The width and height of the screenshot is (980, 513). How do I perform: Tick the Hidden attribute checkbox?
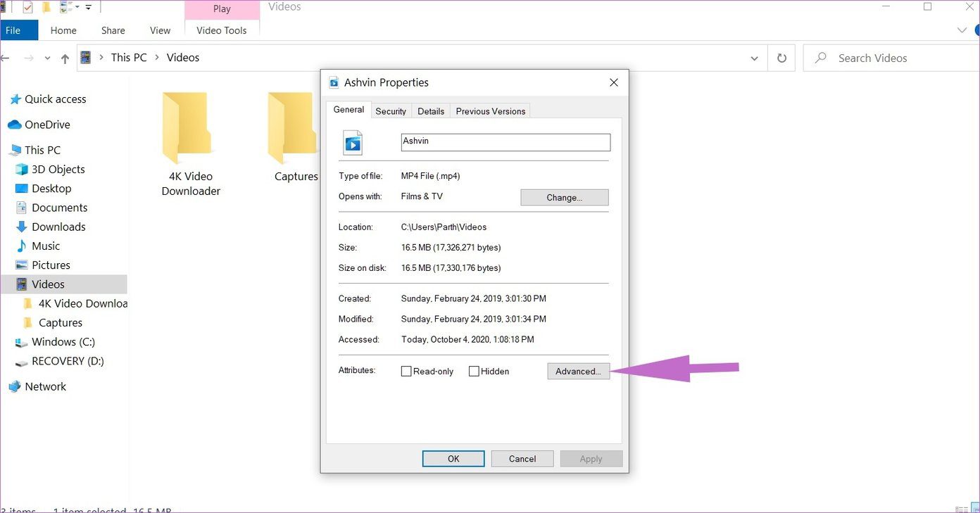click(474, 371)
